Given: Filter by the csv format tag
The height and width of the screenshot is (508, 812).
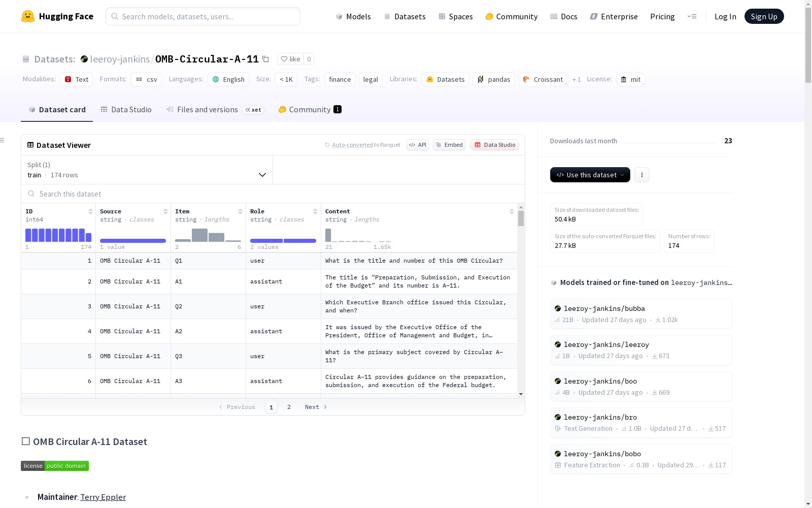Looking at the screenshot, I should pos(147,79).
